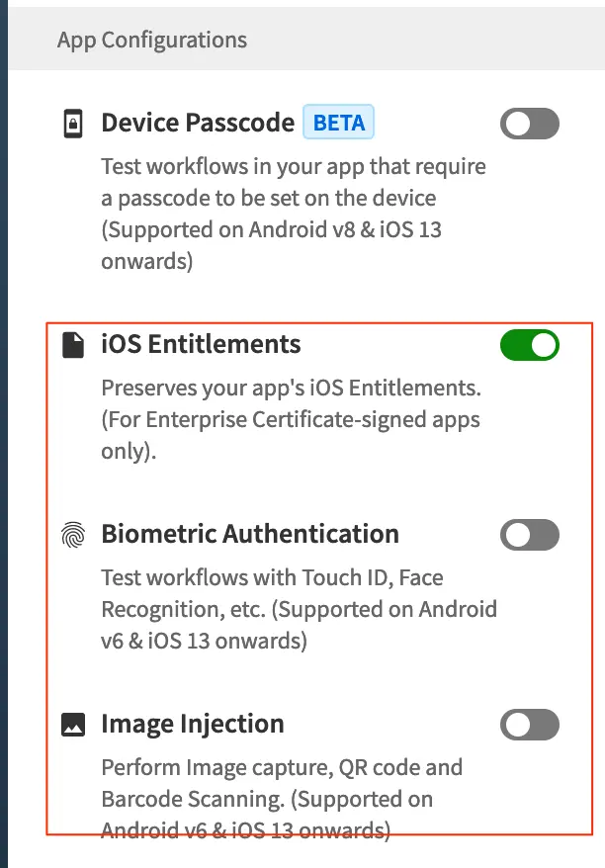The height and width of the screenshot is (868, 605).
Task: Click the BETA badge next to Device Passcode
Action: point(338,124)
